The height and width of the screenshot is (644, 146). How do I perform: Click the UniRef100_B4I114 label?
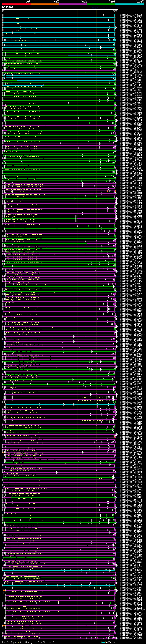pyautogui.click(x=131, y=120)
